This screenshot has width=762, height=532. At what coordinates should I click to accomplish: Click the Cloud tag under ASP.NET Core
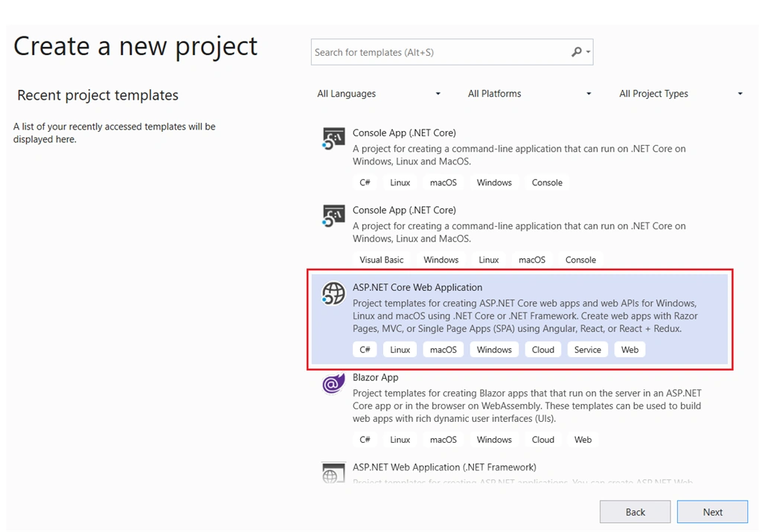click(x=542, y=349)
